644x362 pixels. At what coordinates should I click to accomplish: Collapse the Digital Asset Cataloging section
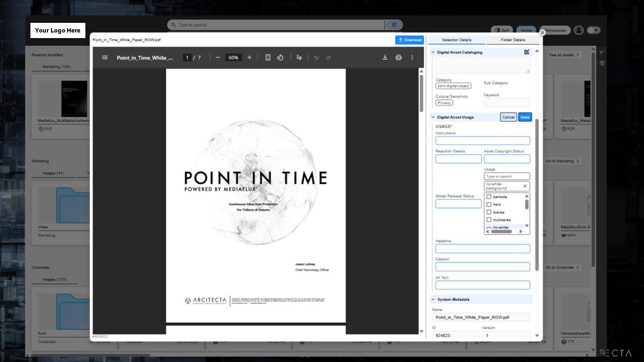tap(433, 52)
